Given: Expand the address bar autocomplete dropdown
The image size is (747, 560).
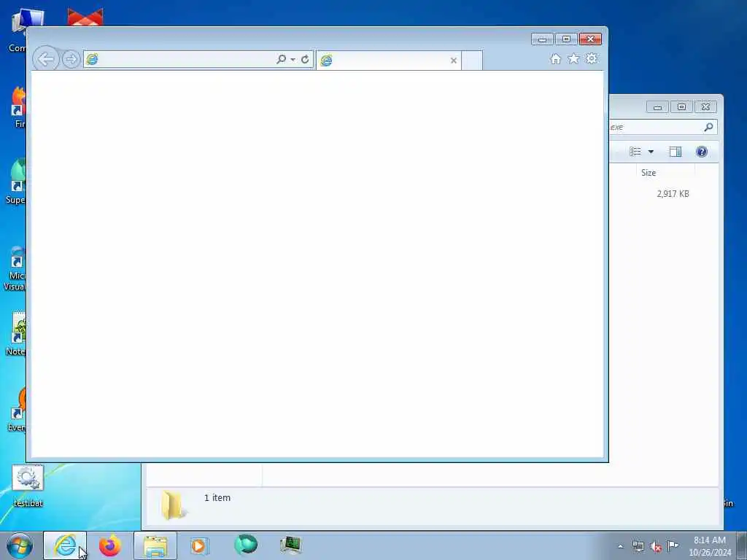Looking at the screenshot, I should coord(293,60).
